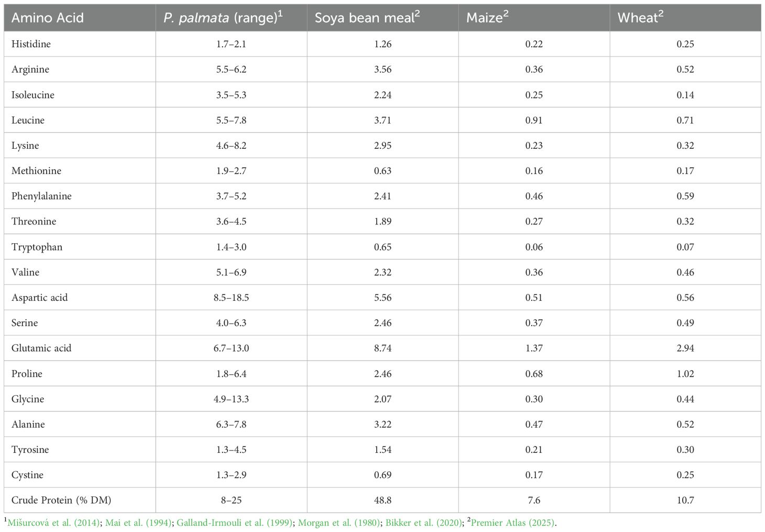
Task: Open the Premier Atlas (2025) reference link
Action: [512, 522]
